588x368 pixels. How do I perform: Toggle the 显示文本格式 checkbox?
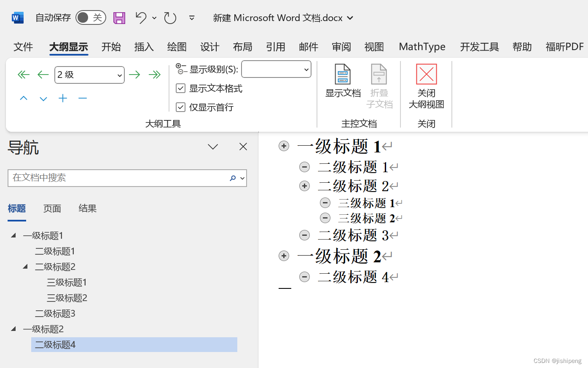point(181,88)
